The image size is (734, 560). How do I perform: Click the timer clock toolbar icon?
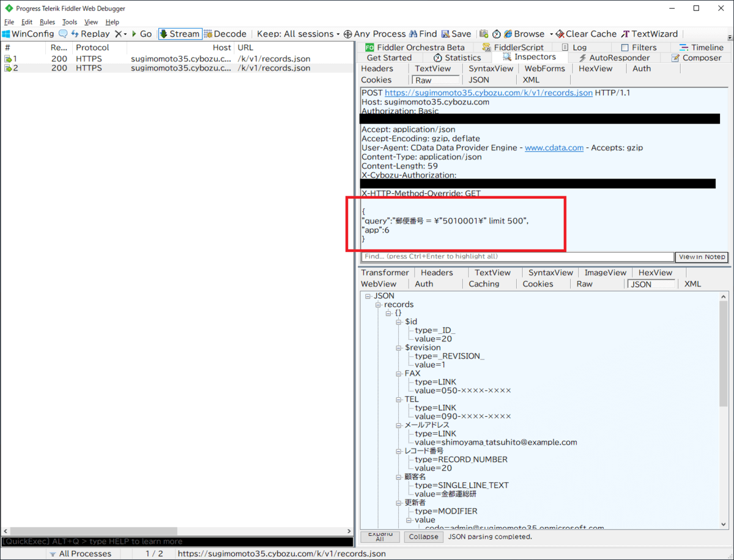(496, 34)
